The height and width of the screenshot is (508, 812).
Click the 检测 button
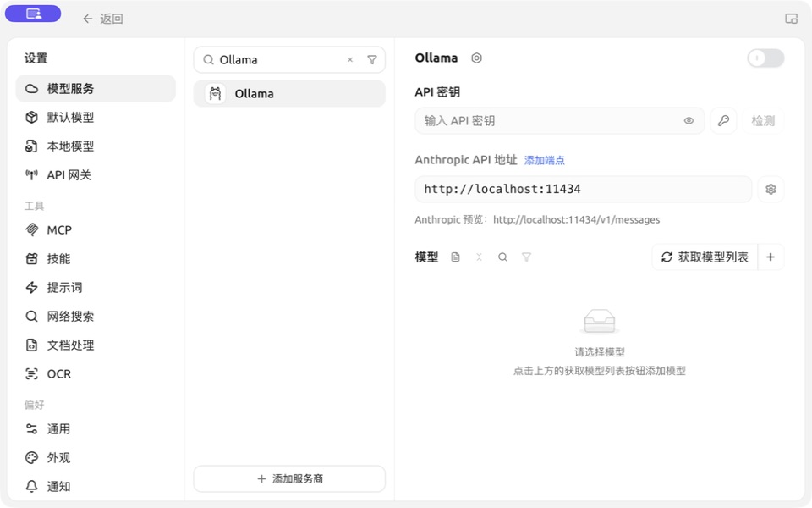point(763,121)
